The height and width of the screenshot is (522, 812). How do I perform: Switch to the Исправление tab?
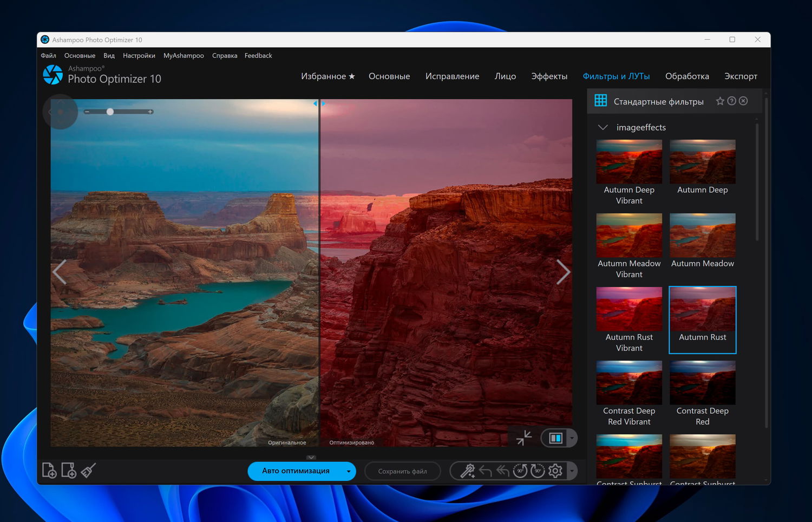(x=453, y=76)
